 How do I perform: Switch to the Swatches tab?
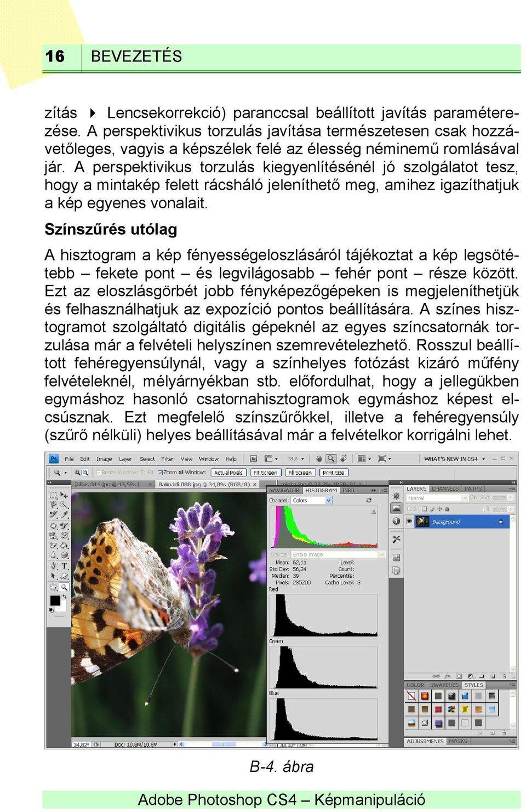tap(444, 685)
